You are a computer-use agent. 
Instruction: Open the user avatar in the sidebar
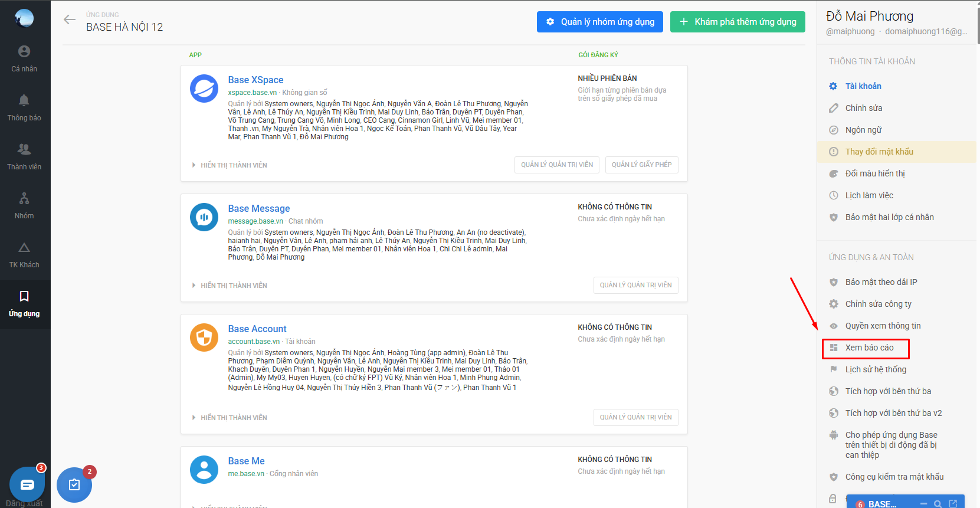click(x=24, y=18)
